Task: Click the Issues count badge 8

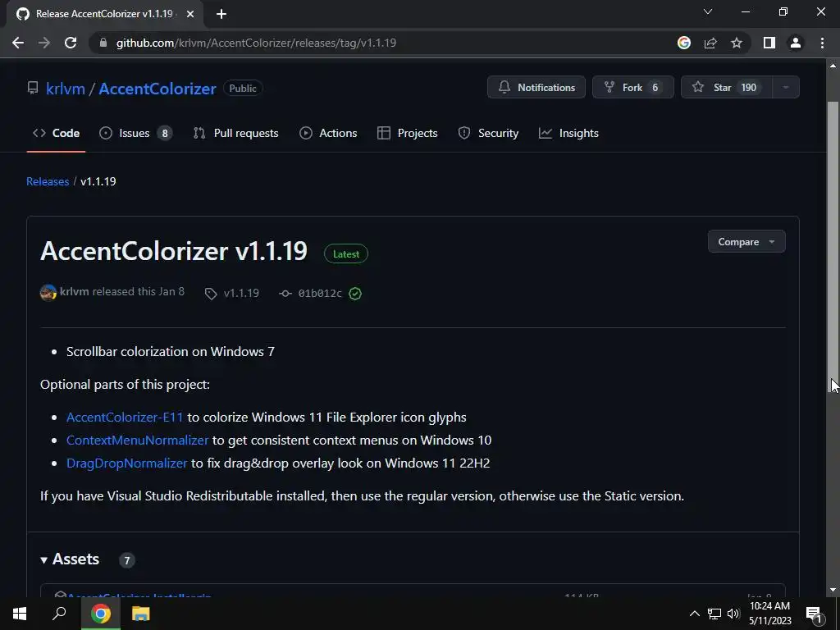Action: (x=164, y=134)
